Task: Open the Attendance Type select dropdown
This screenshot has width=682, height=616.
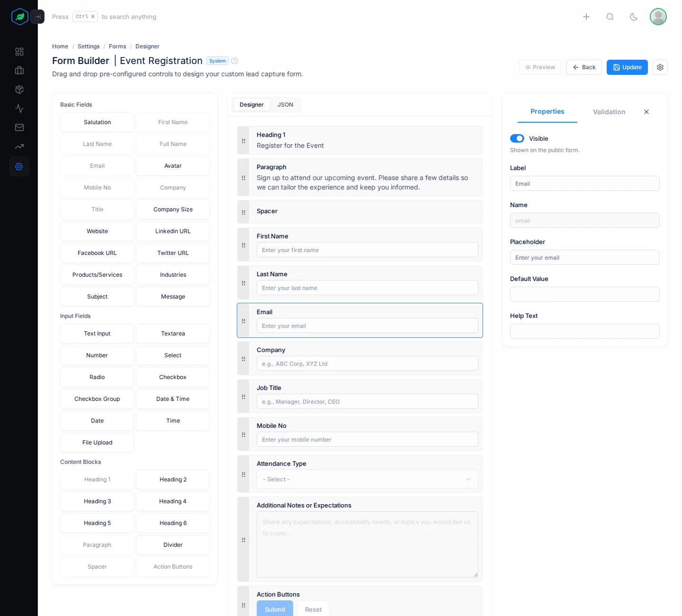Action: click(368, 479)
